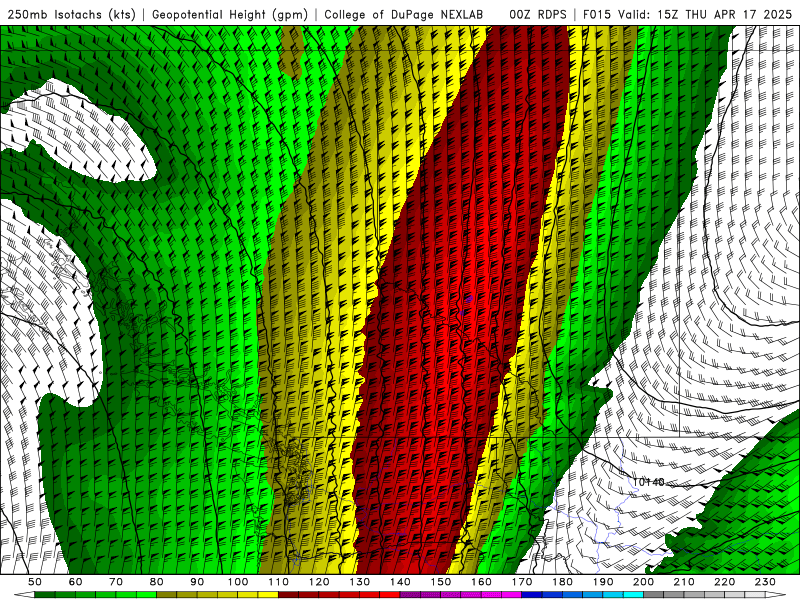800x600 pixels.
Task: Click the 100 label on the color scale
Action: click(x=238, y=582)
